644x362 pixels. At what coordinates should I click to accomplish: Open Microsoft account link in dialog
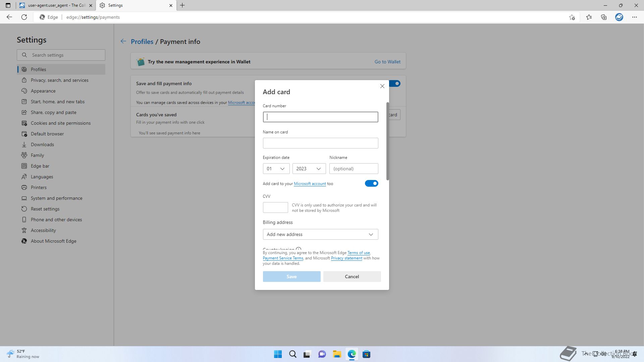pyautogui.click(x=310, y=184)
